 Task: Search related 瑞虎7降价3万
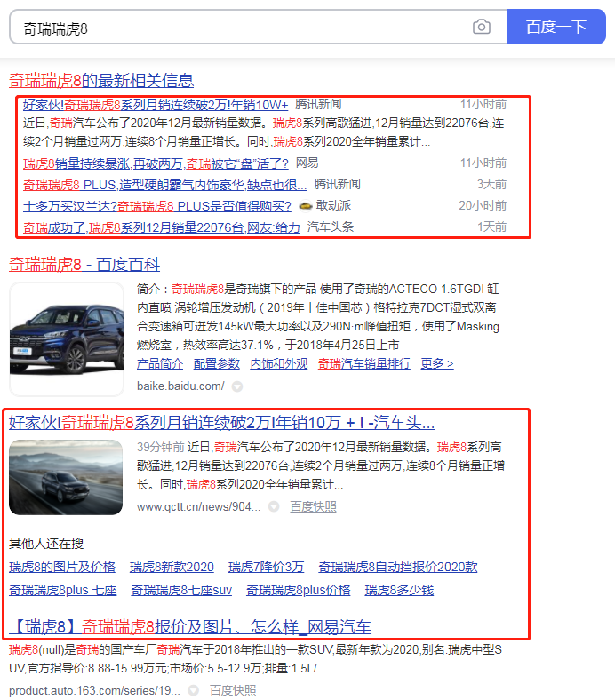267,567
